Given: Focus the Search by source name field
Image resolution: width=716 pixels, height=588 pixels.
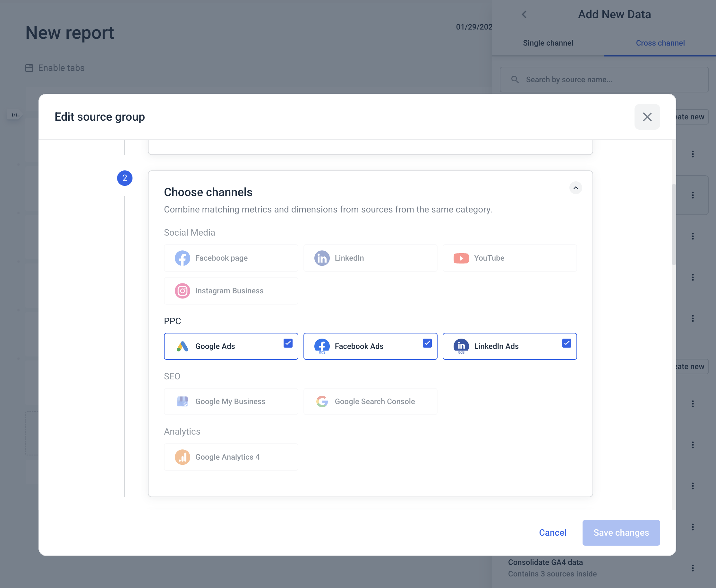Looking at the screenshot, I should 604,80.
